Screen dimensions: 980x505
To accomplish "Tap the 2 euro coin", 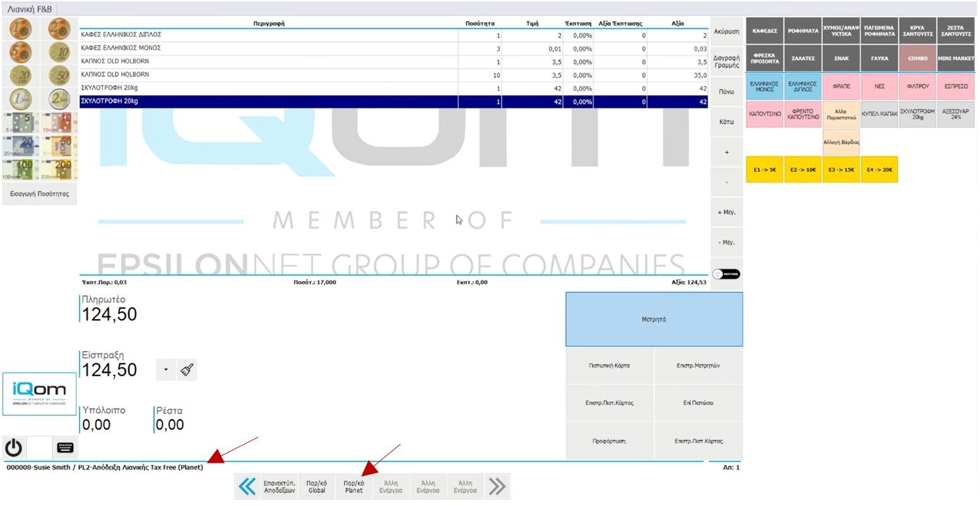I will pos(59,100).
